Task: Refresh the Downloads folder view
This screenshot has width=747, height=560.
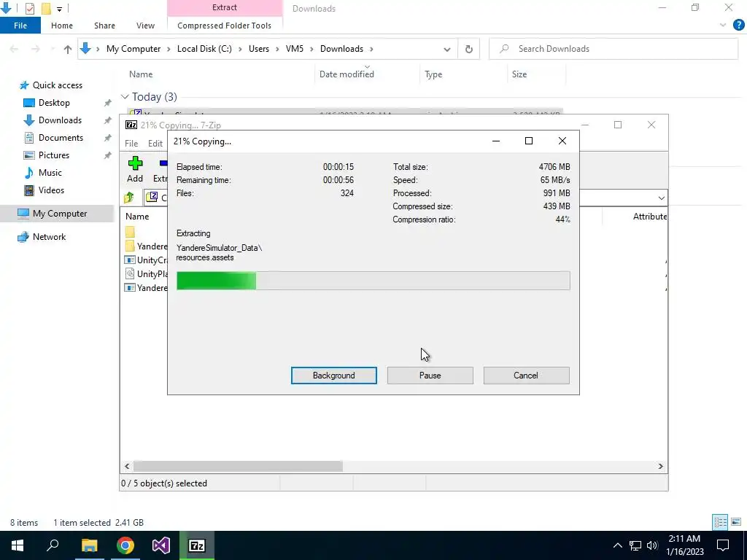Action: [x=469, y=49]
